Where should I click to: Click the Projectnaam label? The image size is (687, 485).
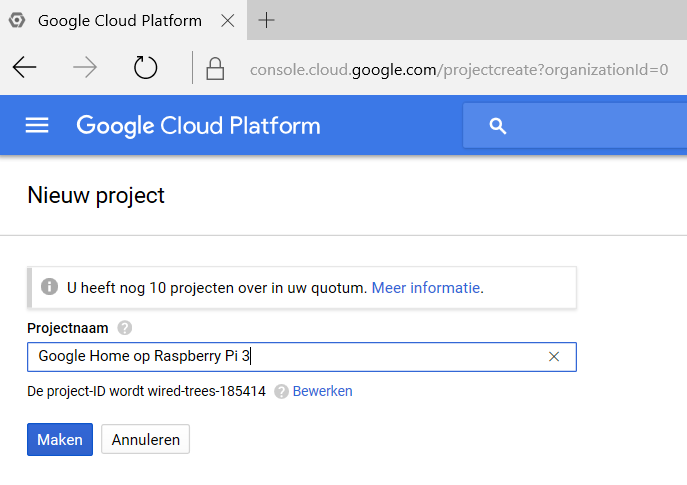click(67, 328)
